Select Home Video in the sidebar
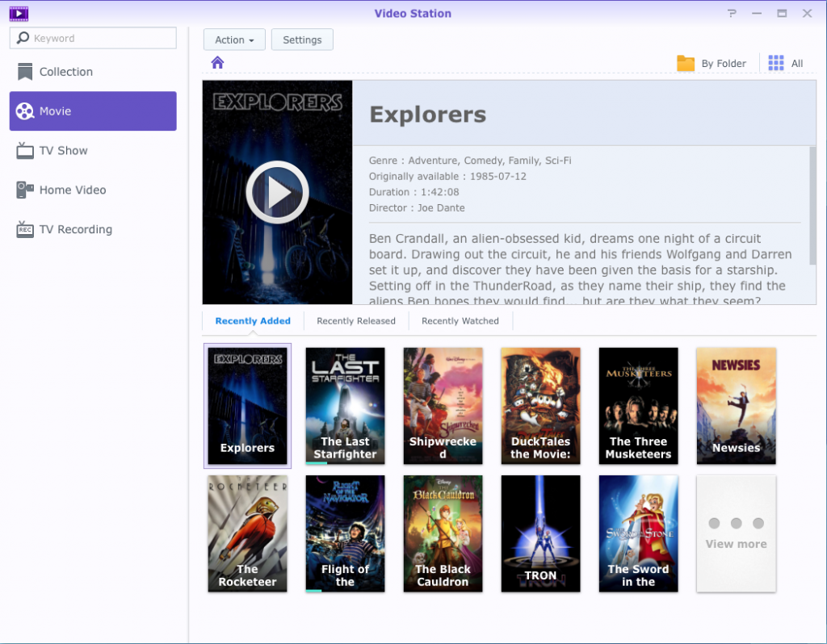 pyautogui.click(x=93, y=190)
